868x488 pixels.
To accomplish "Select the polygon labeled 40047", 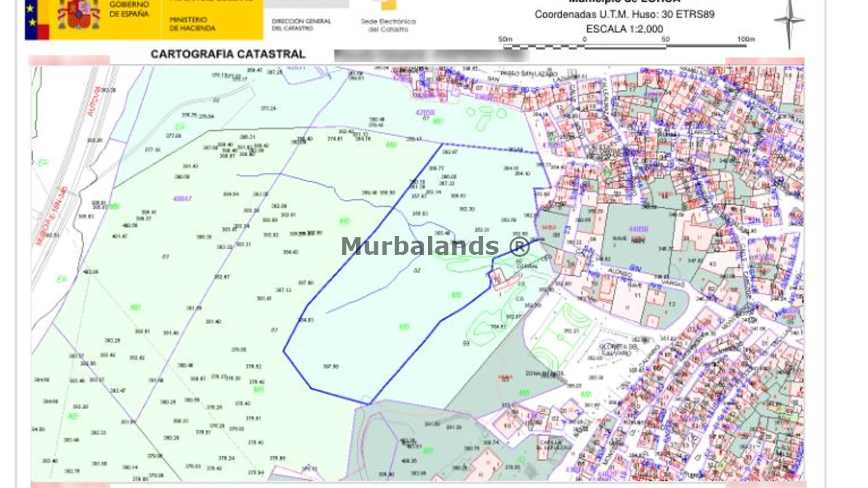I will [182, 199].
